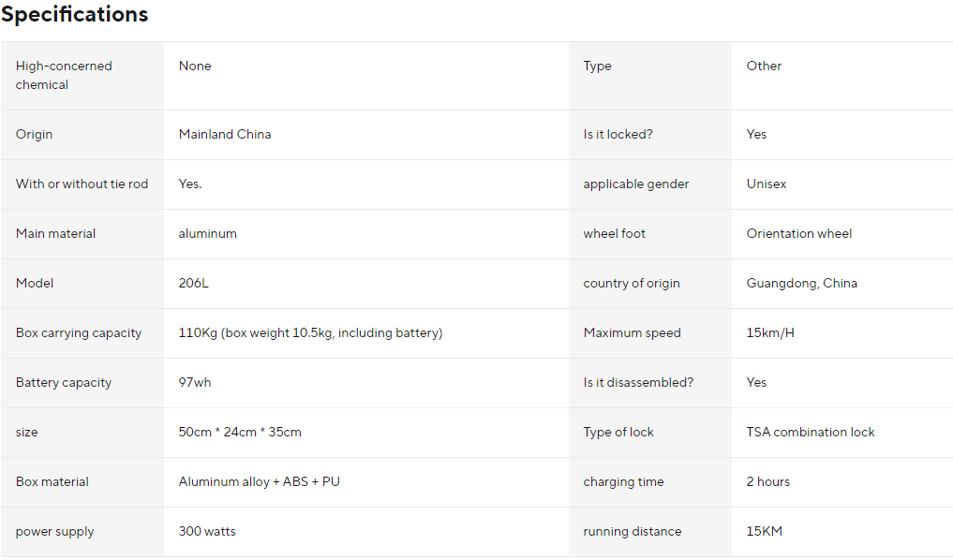
Task: Click the 110Kg box weight value
Action: click(310, 332)
